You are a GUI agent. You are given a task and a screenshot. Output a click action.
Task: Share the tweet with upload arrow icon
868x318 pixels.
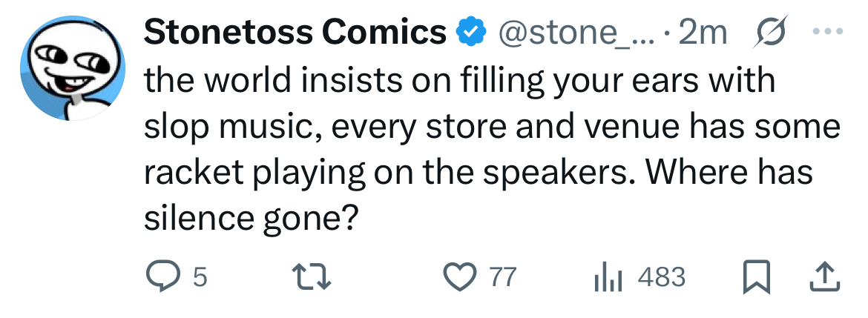pos(826,277)
